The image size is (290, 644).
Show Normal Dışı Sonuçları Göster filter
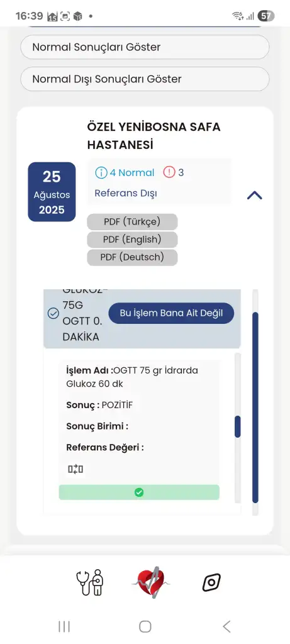(145, 79)
